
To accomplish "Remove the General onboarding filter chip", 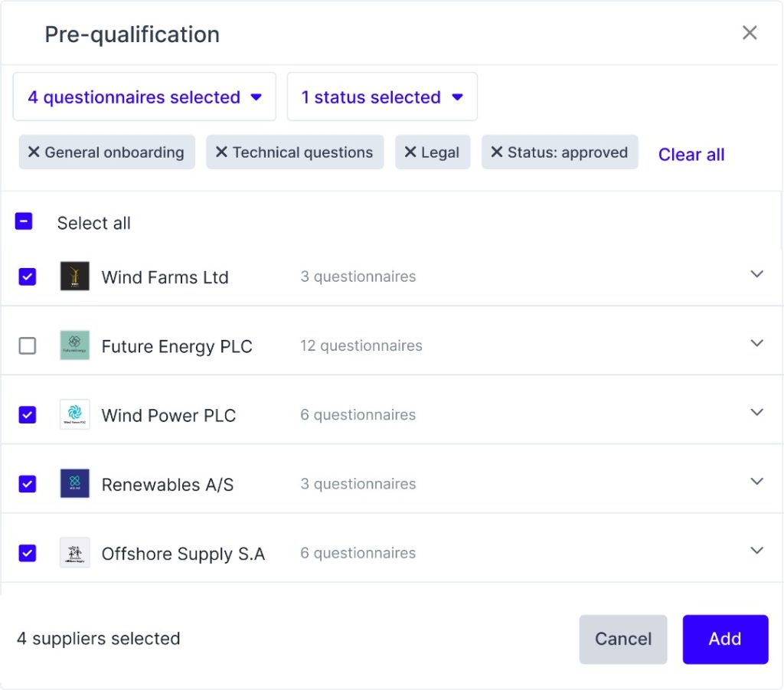I will 34,152.
